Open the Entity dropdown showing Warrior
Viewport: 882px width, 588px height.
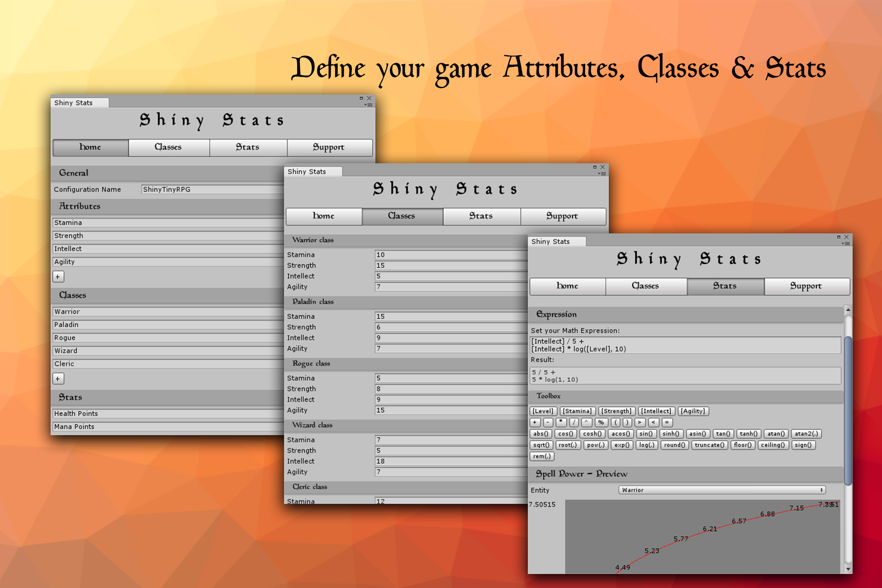721,490
